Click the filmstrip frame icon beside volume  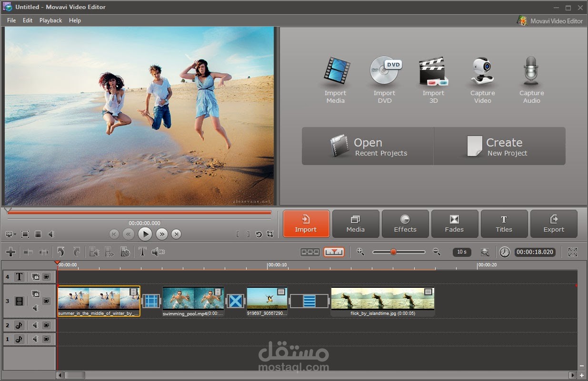tap(38, 234)
